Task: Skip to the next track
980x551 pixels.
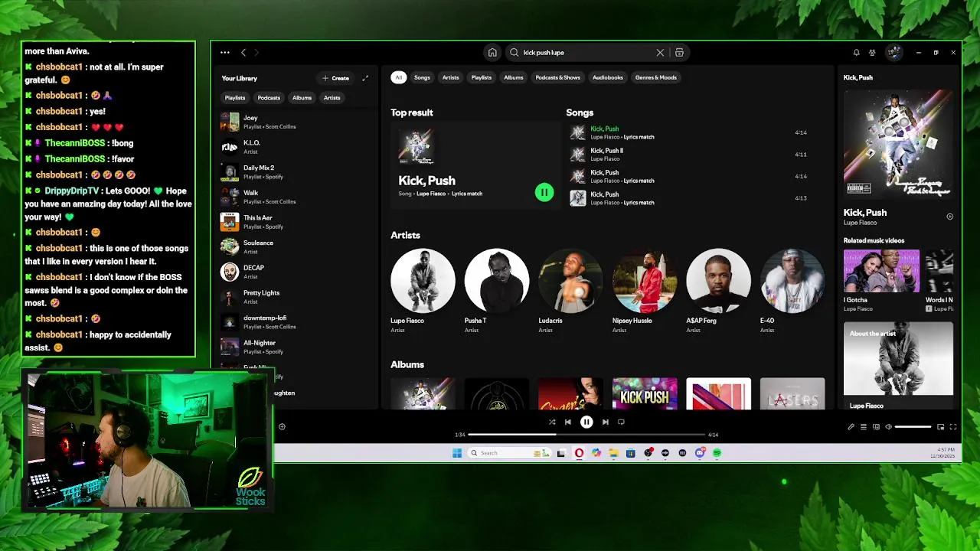Action: (x=605, y=422)
